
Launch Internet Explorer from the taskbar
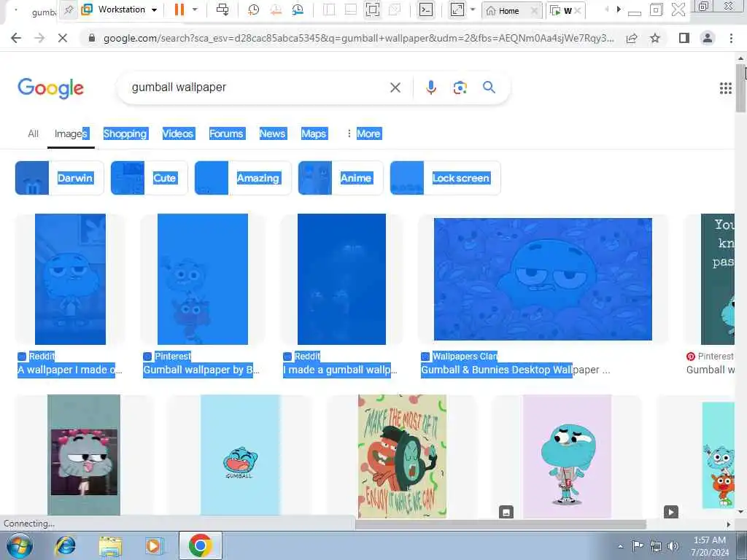65,545
